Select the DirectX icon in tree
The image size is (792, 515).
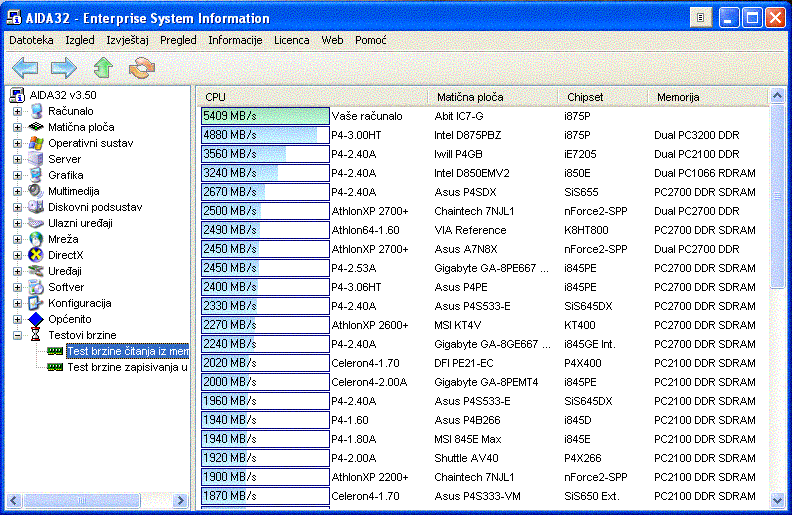point(37,255)
